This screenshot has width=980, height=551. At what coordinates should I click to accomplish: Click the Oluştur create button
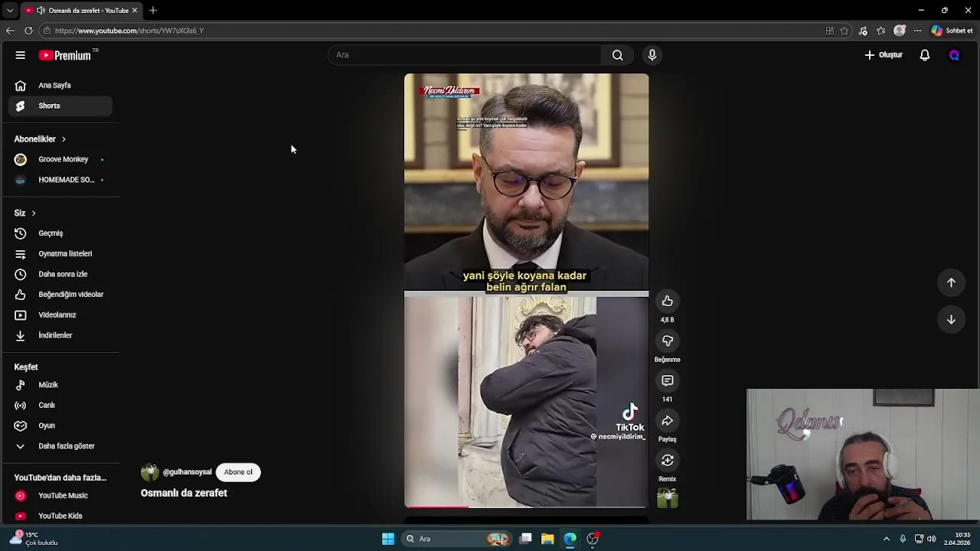coord(884,55)
